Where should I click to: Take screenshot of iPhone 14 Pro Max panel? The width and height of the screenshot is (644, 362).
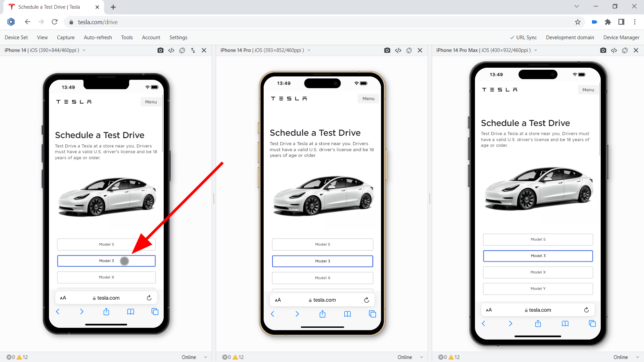point(603,50)
